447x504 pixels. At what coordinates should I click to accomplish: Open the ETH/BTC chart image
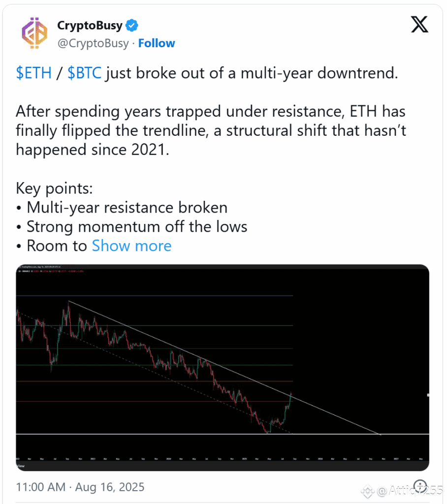coord(223,368)
